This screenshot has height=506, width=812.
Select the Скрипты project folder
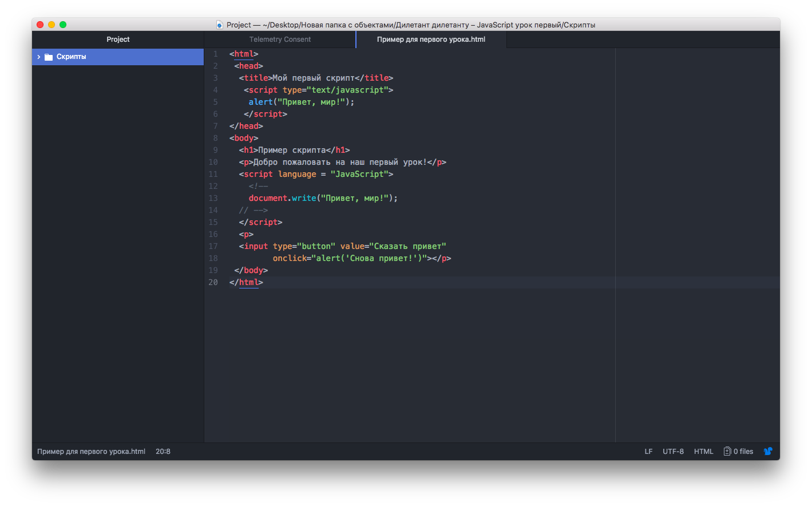[118, 57]
